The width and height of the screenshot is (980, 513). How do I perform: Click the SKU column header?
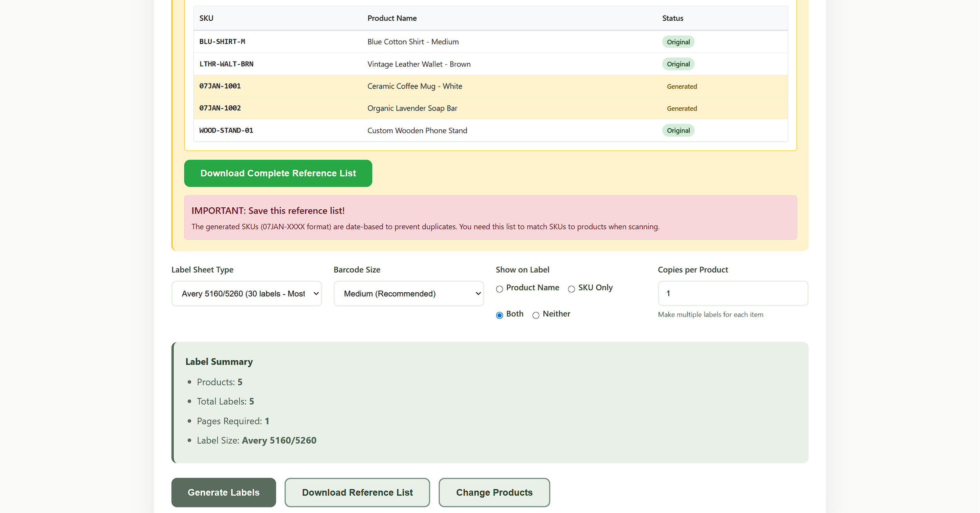coord(206,18)
